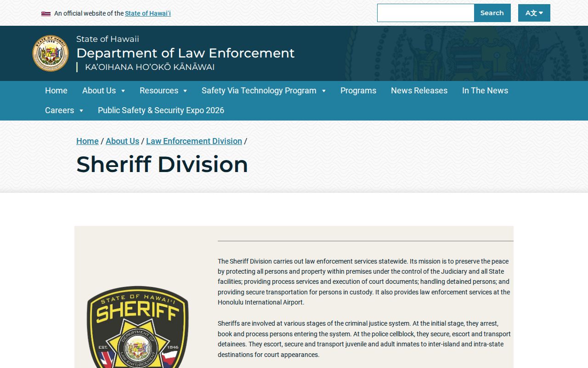The height and width of the screenshot is (368, 588).
Task: Go to the Home menu item
Action: 56,91
